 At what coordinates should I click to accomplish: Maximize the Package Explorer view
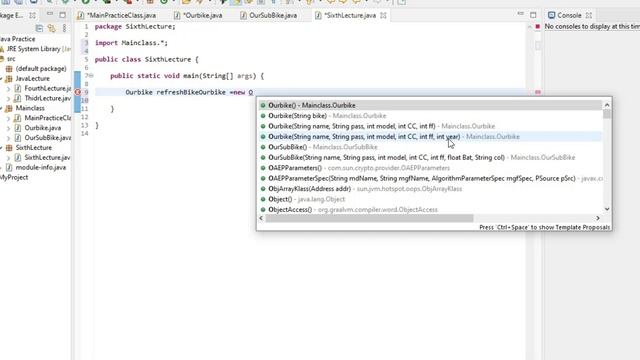pyautogui.click(x=62, y=15)
